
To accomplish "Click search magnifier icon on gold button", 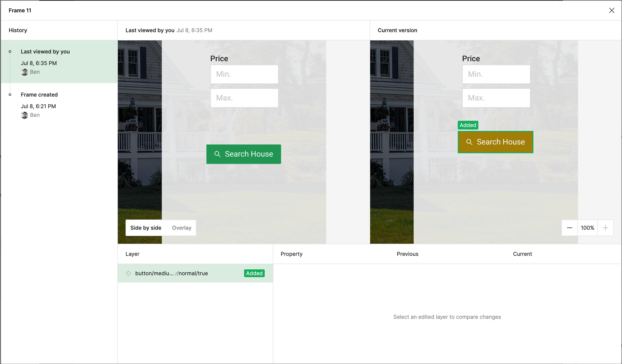I will 469,142.
